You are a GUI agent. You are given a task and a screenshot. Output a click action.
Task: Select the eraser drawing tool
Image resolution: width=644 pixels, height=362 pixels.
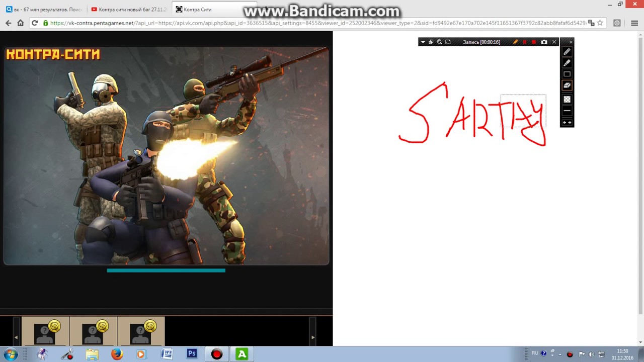567,85
